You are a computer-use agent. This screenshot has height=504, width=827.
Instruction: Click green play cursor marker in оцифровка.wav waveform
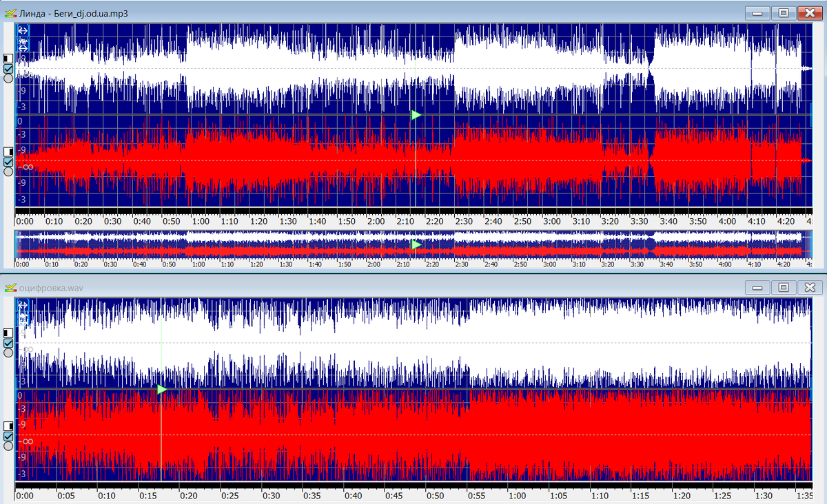pyautogui.click(x=161, y=389)
